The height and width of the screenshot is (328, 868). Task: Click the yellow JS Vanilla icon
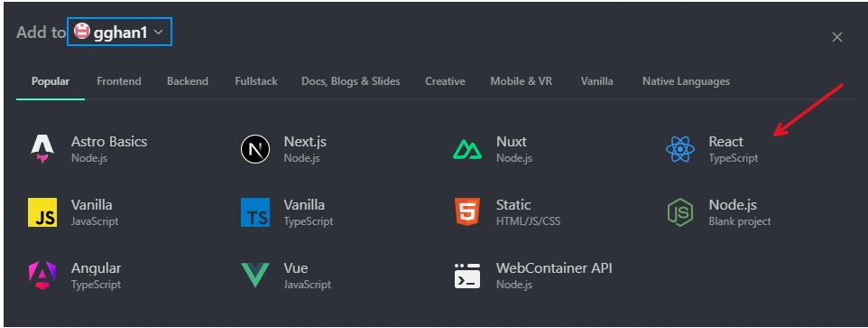(x=42, y=212)
